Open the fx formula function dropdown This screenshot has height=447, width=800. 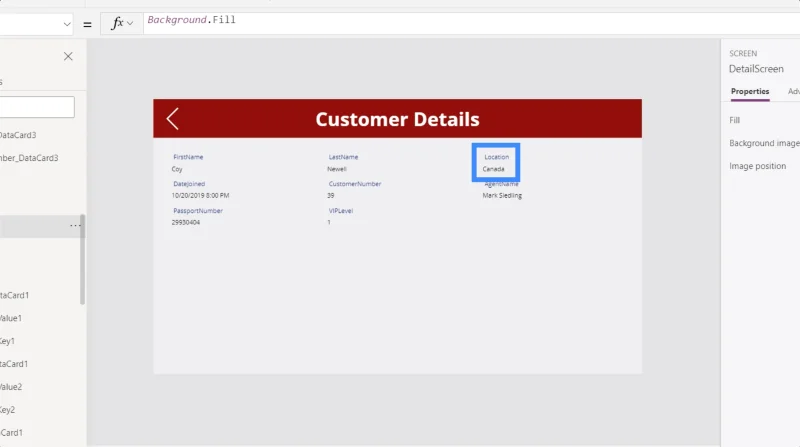click(x=122, y=23)
